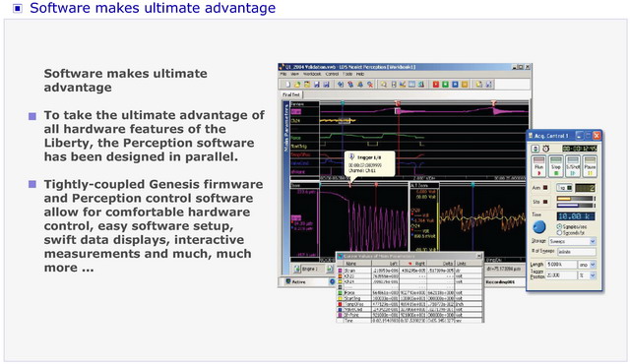Select the Samples/sec radio button
The height and width of the screenshot is (364, 630).
point(559,226)
